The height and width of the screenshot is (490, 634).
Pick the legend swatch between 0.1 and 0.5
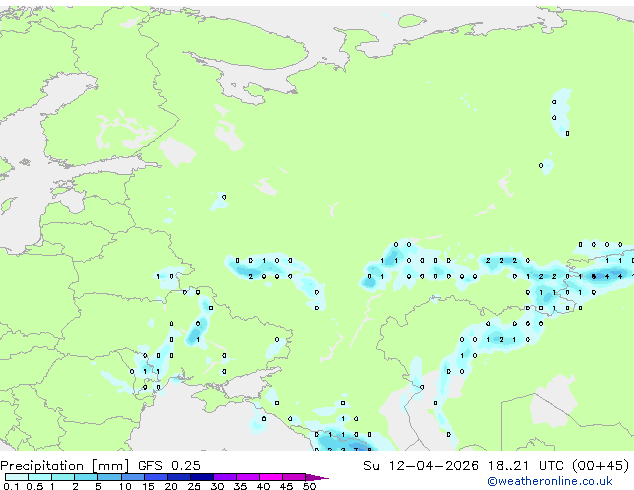click(17, 477)
